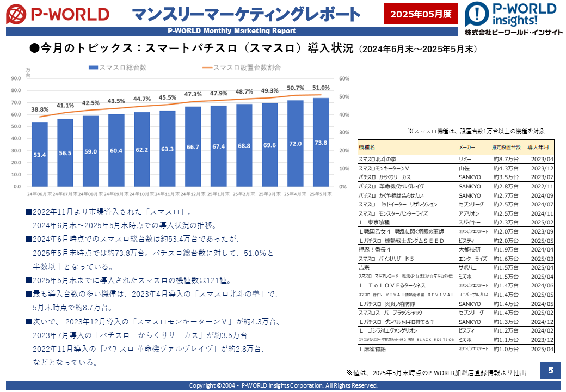Click the P-WORLD insights speech bubble logo
This screenshot has height=392, width=566.
coord(477,14)
